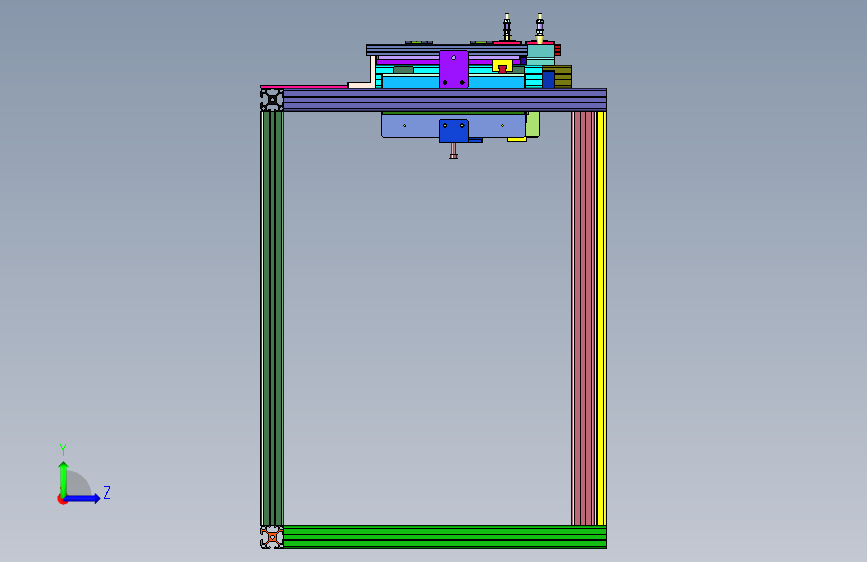The width and height of the screenshot is (867, 562).
Task: Pick the violet bracket plate above the top beam
Action: pos(454,69)
